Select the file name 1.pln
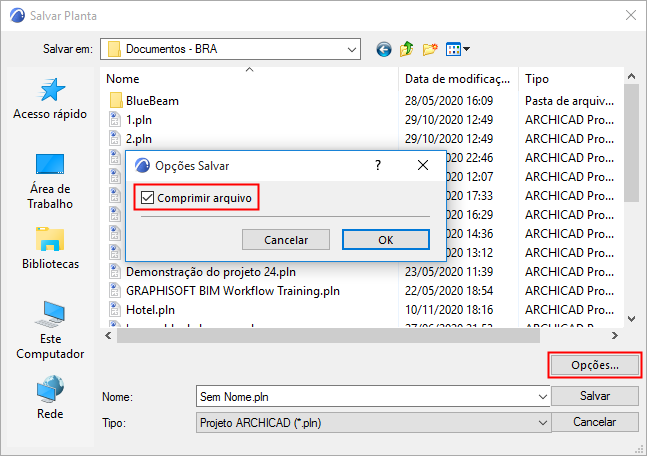The image size is (647, 456). coord(139,120)
